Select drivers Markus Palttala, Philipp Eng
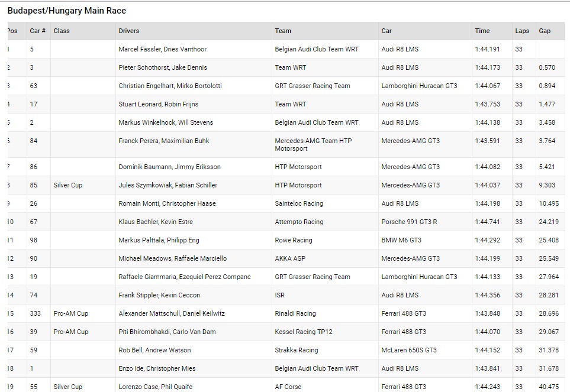 click(159, 240)
